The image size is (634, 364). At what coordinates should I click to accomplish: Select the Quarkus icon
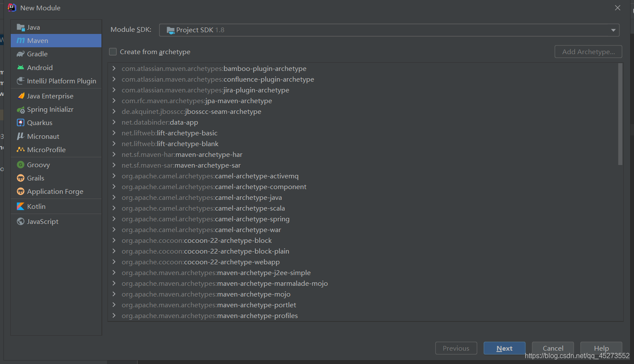(x=20, y=122)
